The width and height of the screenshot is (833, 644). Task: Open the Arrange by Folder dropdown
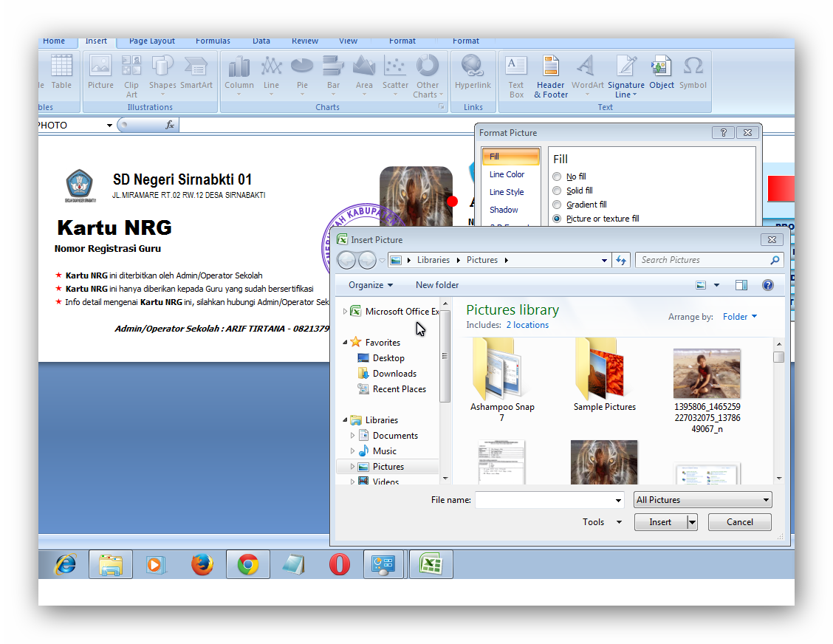click(x=739, y=316)
